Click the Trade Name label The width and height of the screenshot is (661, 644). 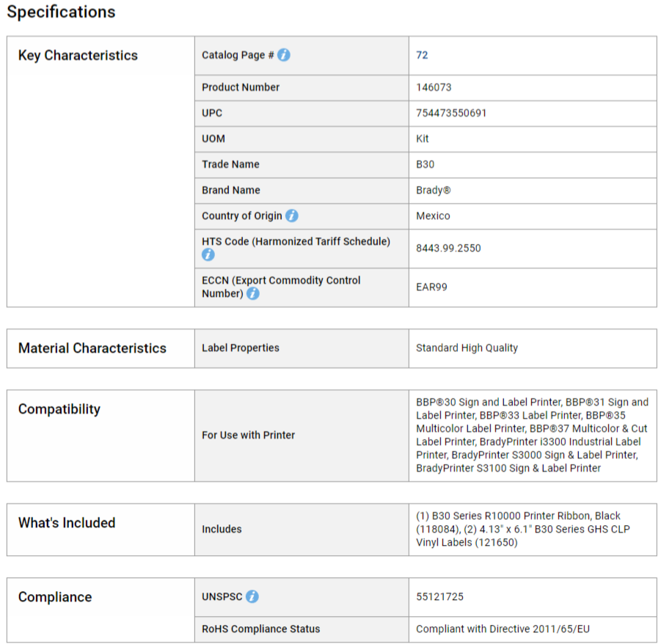pos(230,164)
